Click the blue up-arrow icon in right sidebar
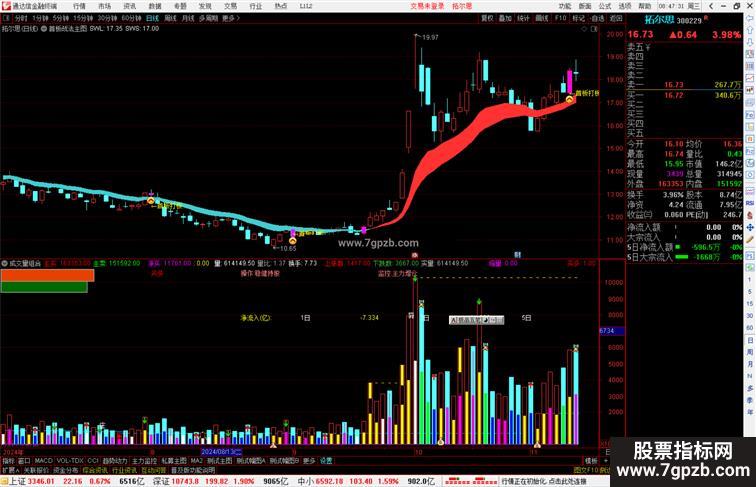This screenshot has width=756, height=487. [750, 30]
